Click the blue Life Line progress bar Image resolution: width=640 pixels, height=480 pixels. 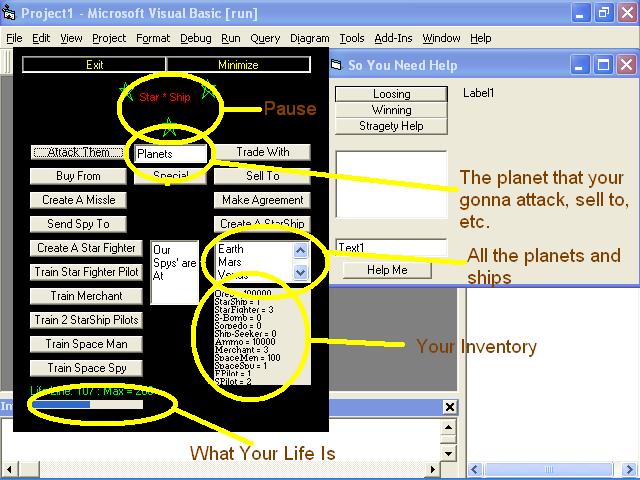(62, 405)
